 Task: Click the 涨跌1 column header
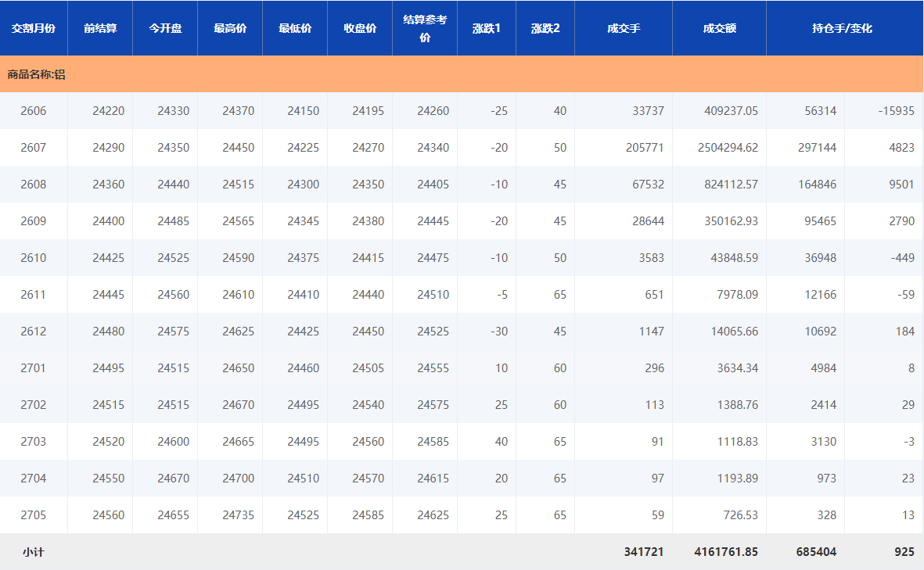pos(486,28)
